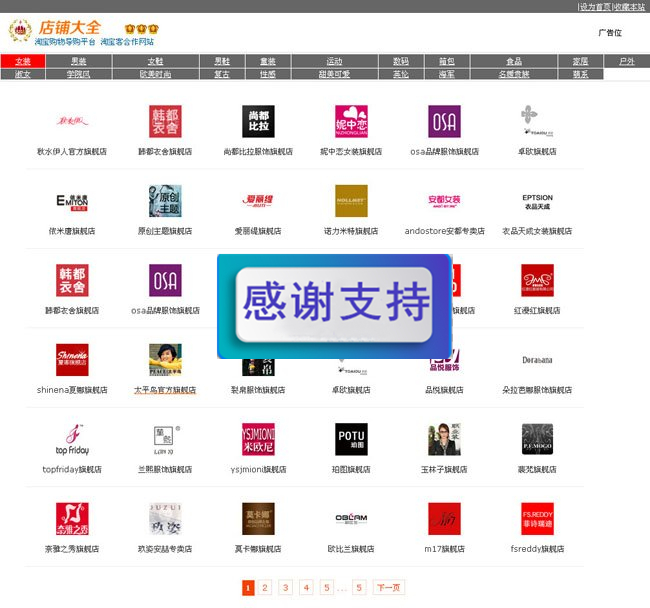Open the 尚都比拉 black logo
The height and width of the screenshot is (608, 650).
[x=258, y=121]
